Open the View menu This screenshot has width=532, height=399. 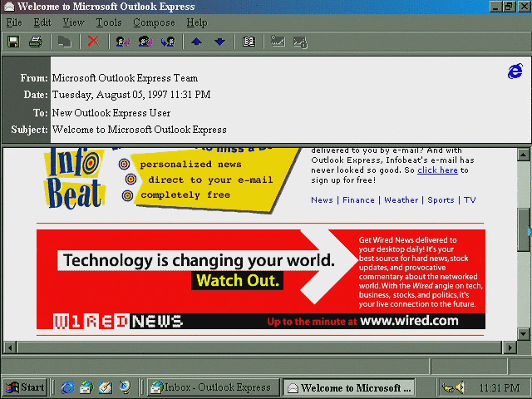click(x=73, y=22)
